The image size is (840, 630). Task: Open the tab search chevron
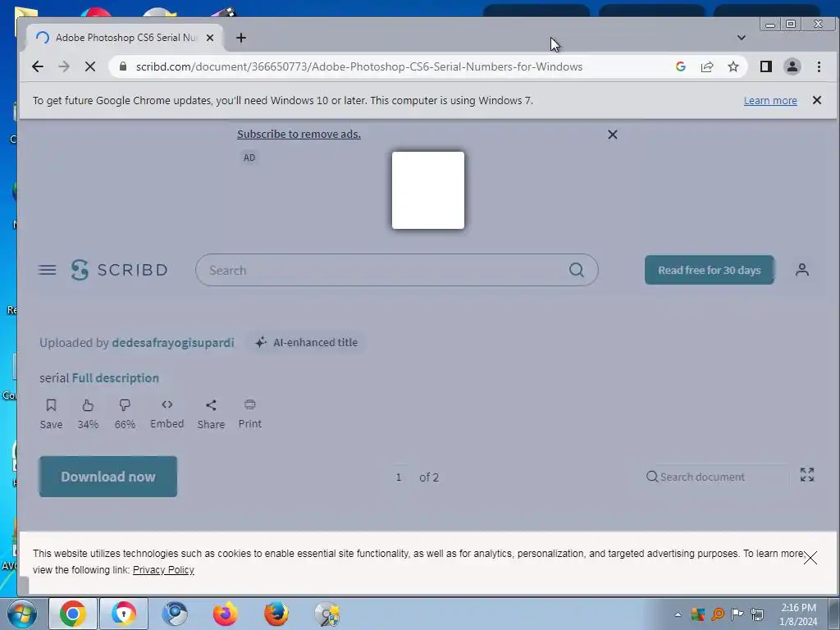(741, 38)
